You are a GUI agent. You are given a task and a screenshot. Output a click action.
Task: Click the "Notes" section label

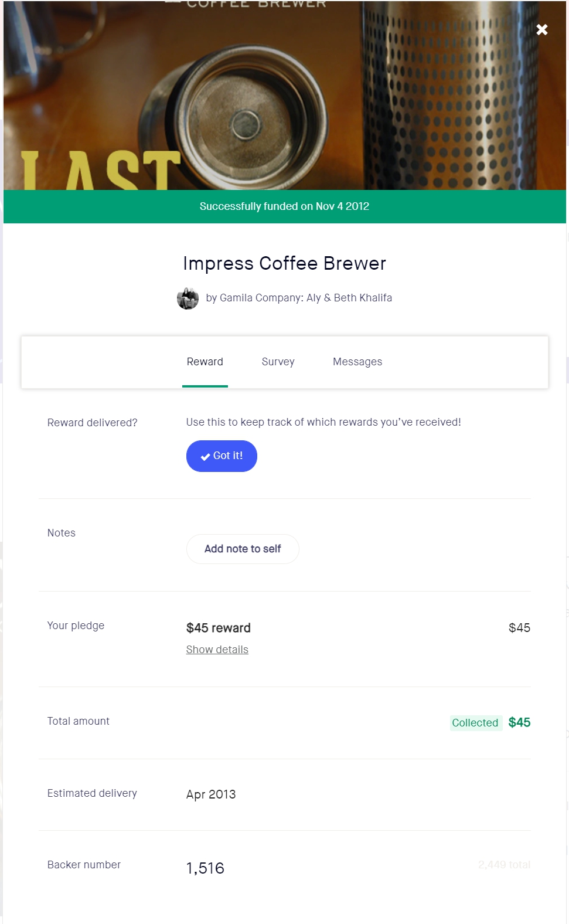click(62, 533)
